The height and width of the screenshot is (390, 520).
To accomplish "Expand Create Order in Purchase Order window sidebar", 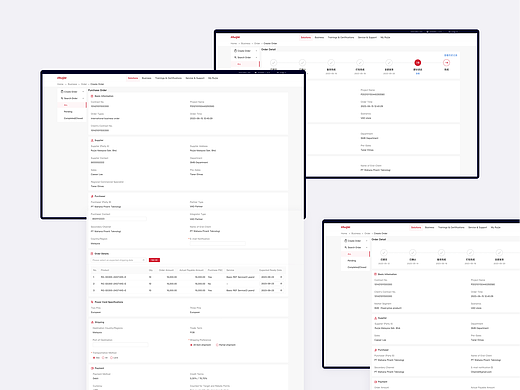I will (x=72, y=92).
